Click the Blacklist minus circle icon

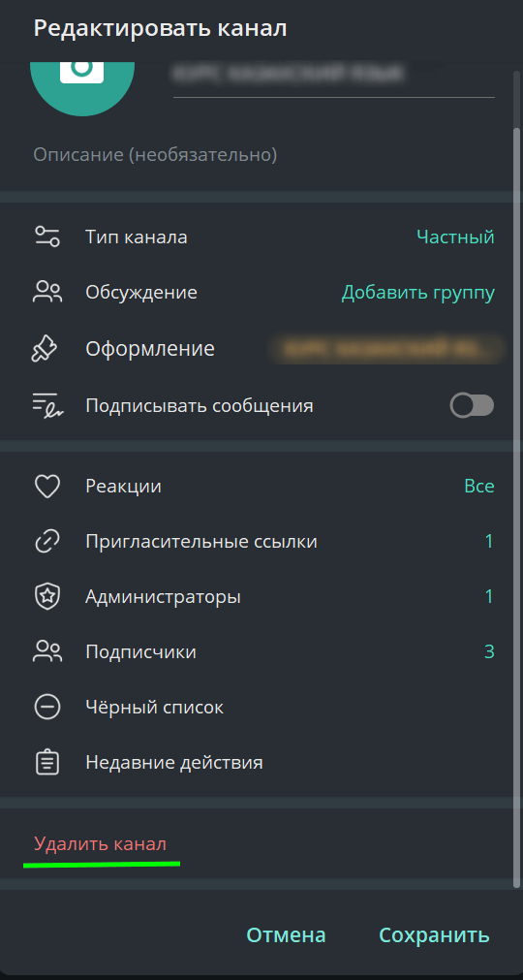click(x=47, y=708)
